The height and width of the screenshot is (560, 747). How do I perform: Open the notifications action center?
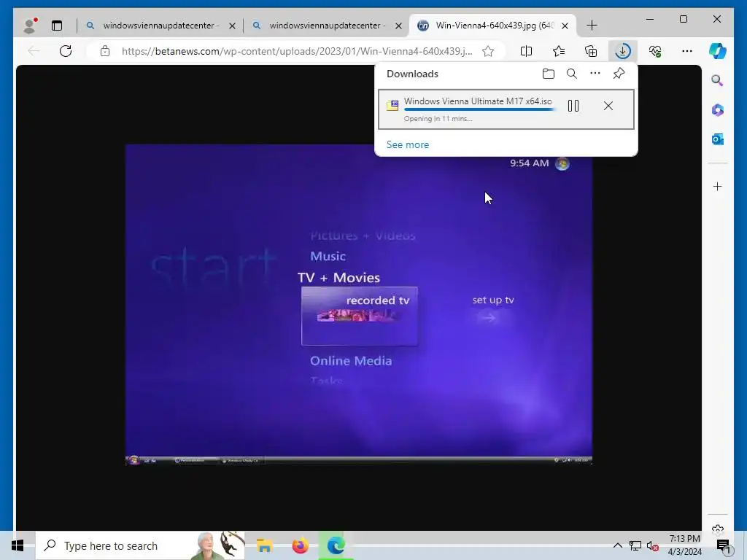coord(723,545)
